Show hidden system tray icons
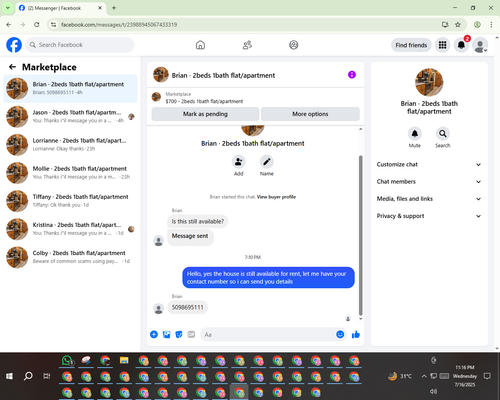 click(x=424, y=376)
